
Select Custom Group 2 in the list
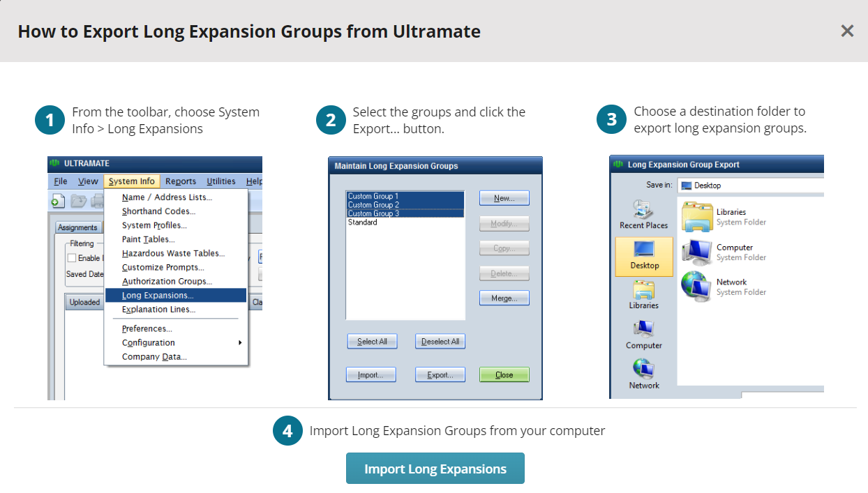(x=405, y=205)
